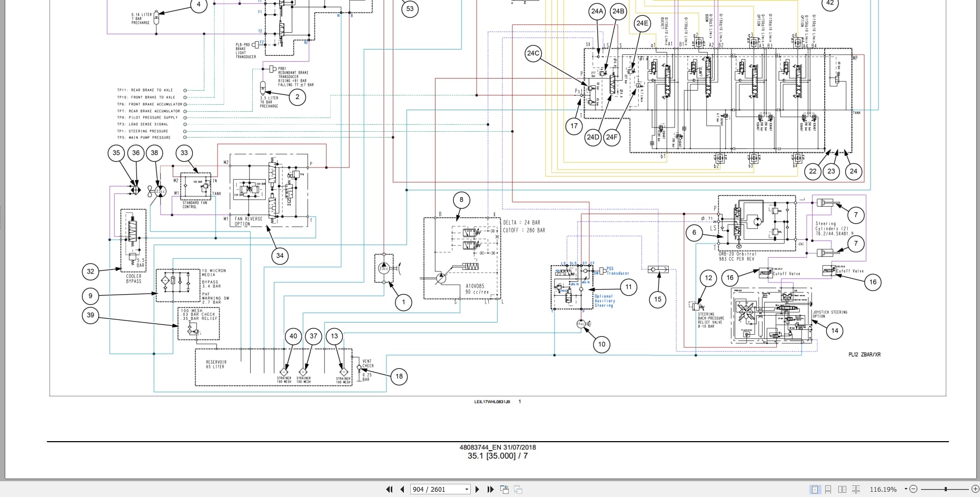Click callout 1 near the pump symbol
Image resolution: width=980 pixels, height=497 pixels.
404,302
